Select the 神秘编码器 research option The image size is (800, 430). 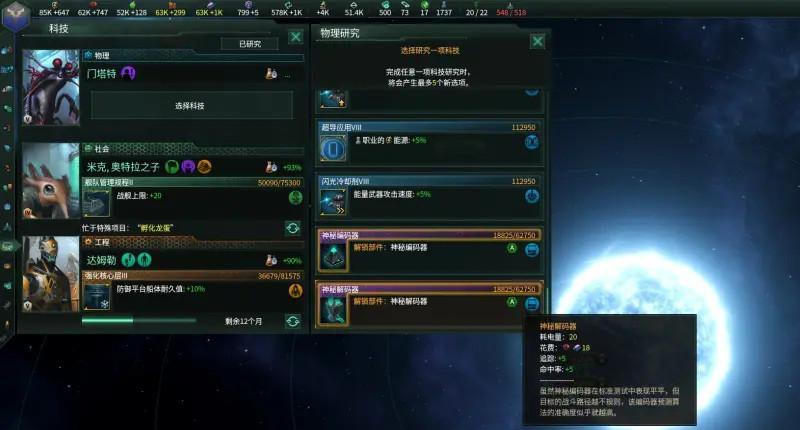pyautogui.click(x=430, y=251)
